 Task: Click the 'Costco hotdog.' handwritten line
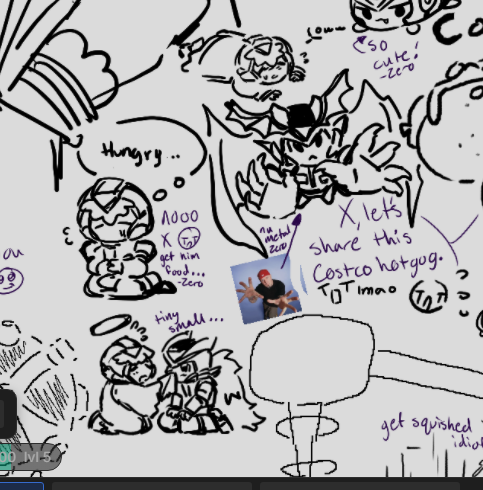point(377,267)
